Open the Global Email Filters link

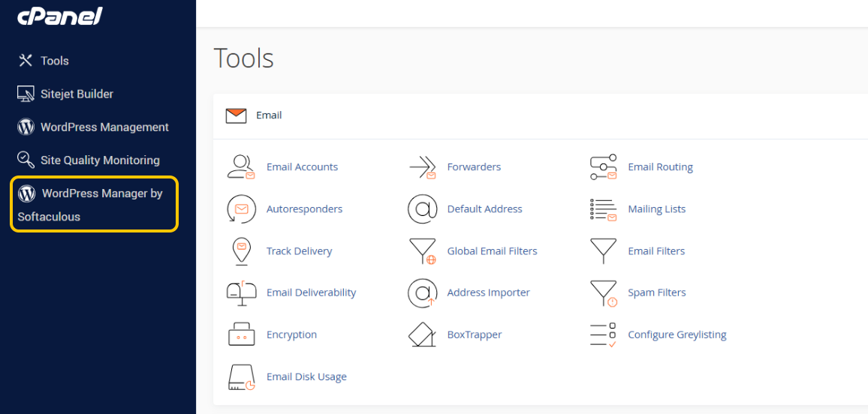pyautogui.click(x=492, y=251)
